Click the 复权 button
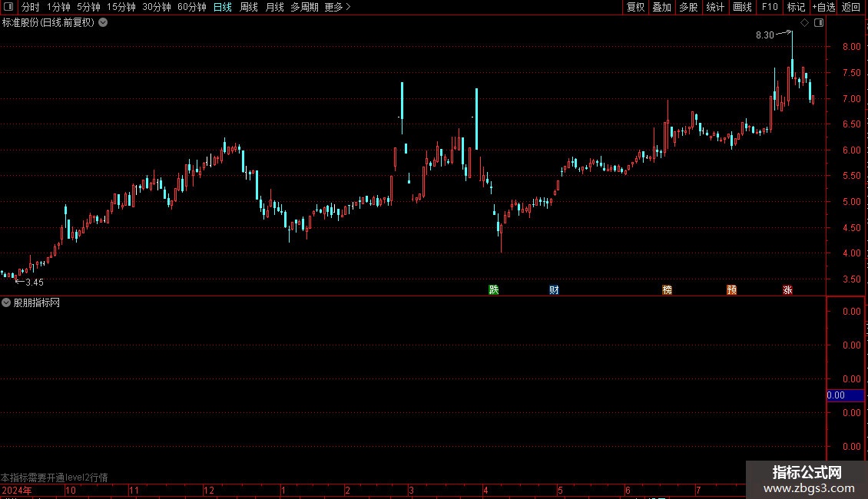This screenshot has width=868, height=499. 635,7
